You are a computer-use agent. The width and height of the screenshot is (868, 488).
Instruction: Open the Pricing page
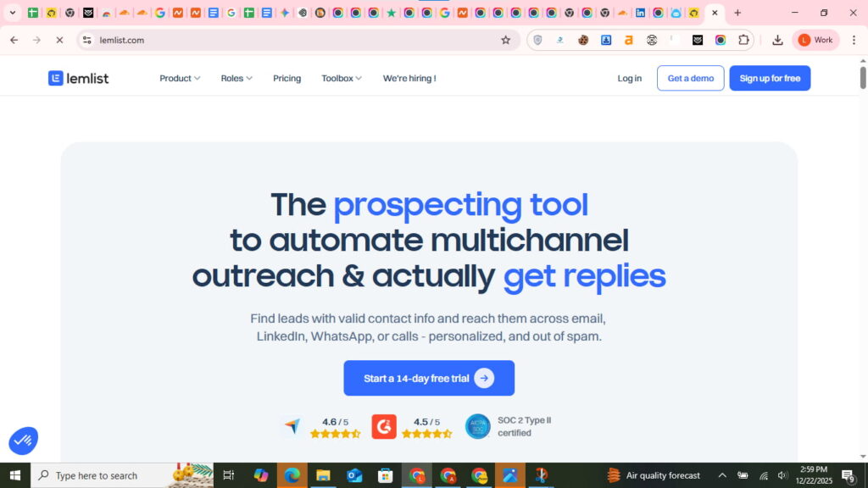pos(287,78)
